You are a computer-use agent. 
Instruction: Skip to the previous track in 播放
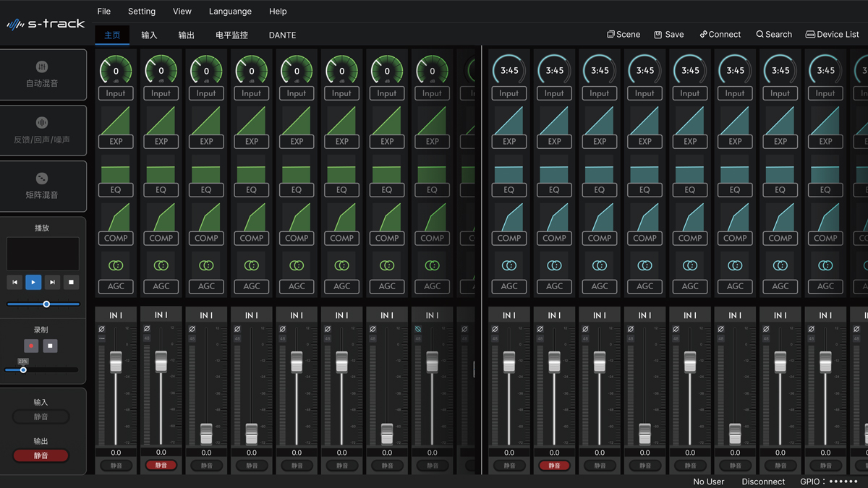(x=14, y=282)
